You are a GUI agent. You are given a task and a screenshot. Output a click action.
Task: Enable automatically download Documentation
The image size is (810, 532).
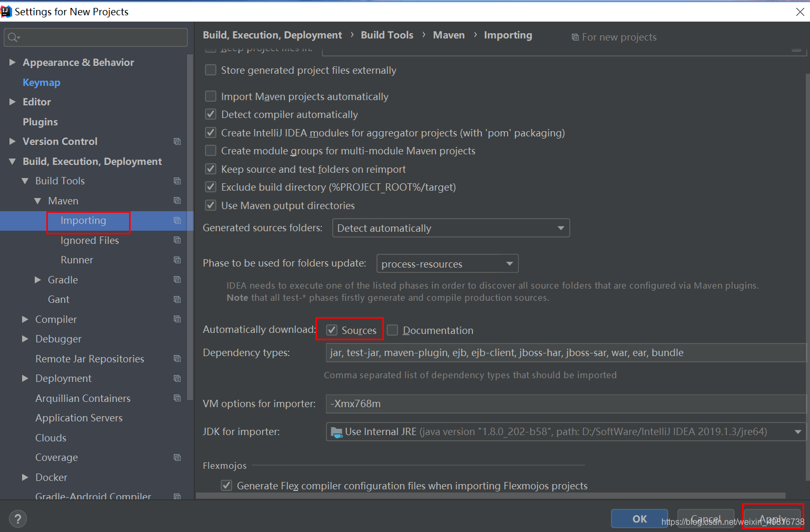392,330
